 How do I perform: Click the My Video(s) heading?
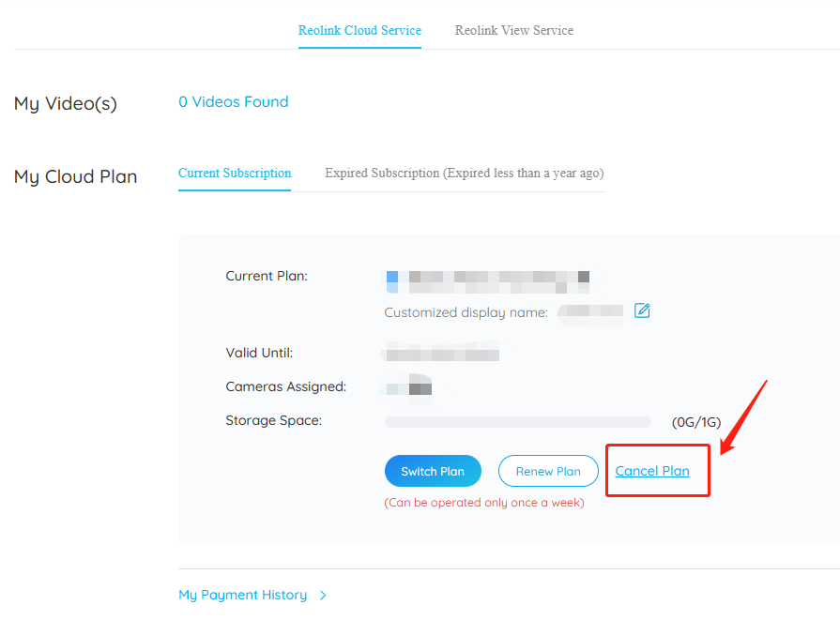66,103
